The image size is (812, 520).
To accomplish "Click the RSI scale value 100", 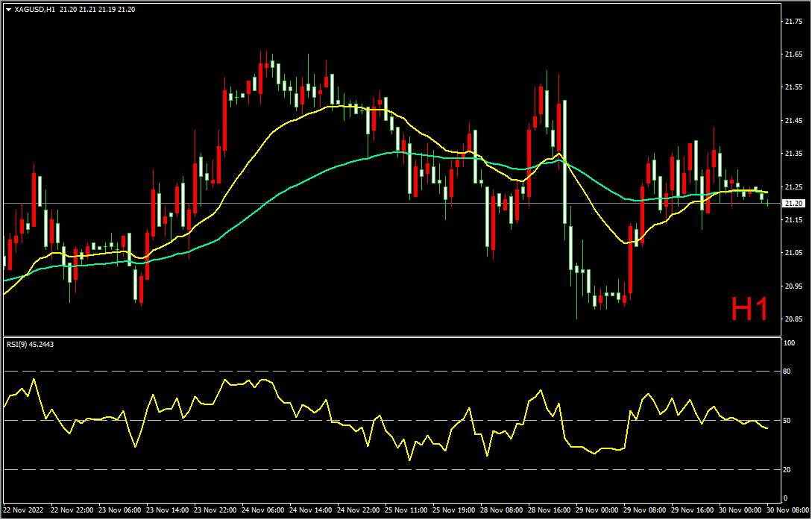I will tap(790, 343).
